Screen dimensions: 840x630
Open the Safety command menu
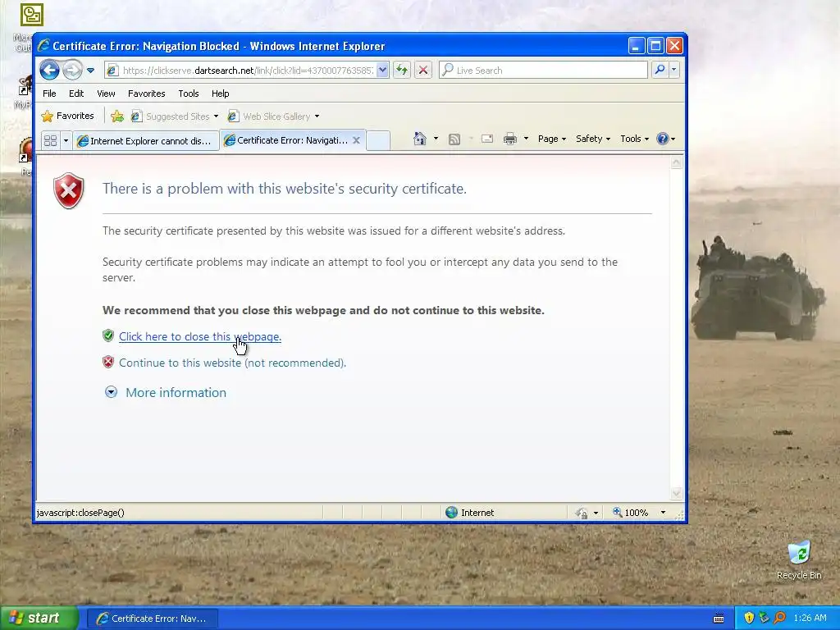pos(593,139)
